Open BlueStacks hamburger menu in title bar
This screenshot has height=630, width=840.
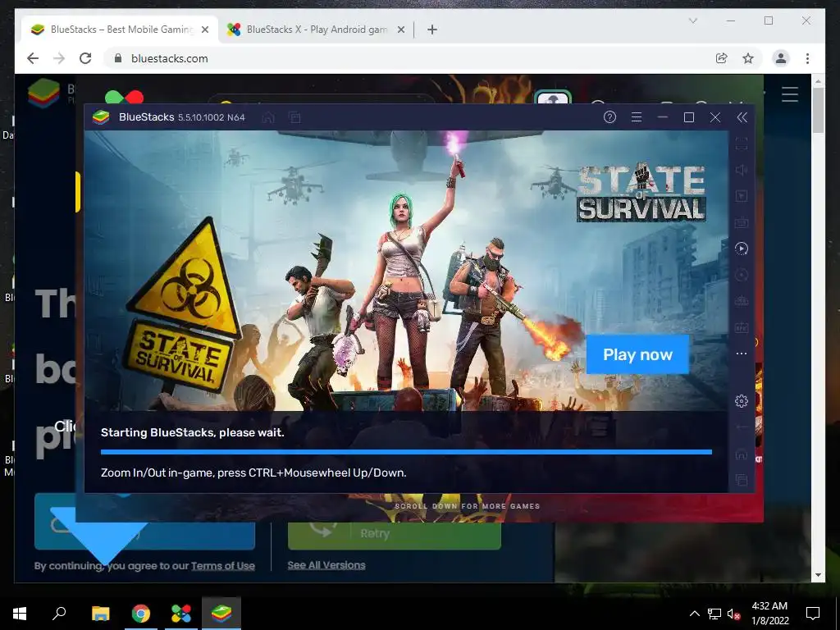click(x=636, y=117)
